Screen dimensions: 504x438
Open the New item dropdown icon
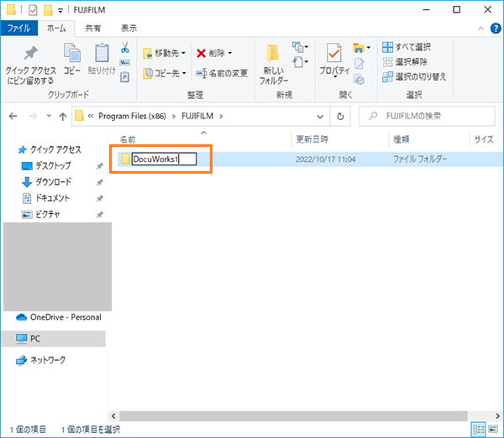(x=300, y=47)
